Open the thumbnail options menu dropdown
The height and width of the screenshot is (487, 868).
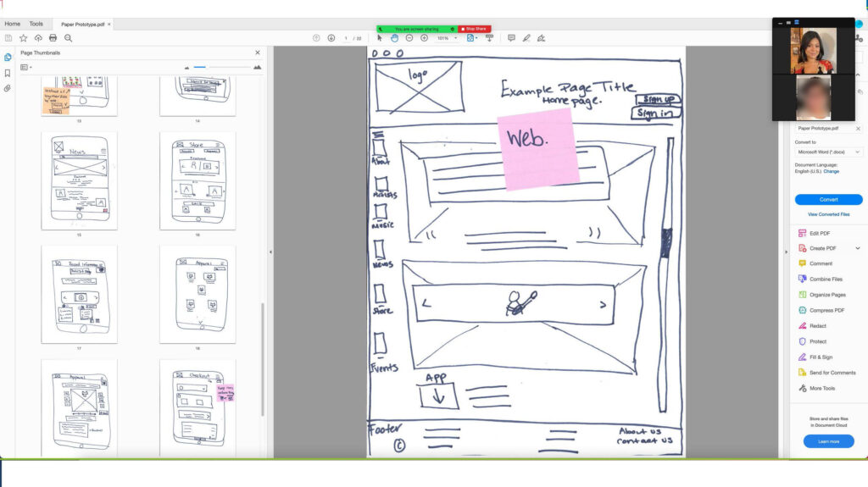(26, 68)
